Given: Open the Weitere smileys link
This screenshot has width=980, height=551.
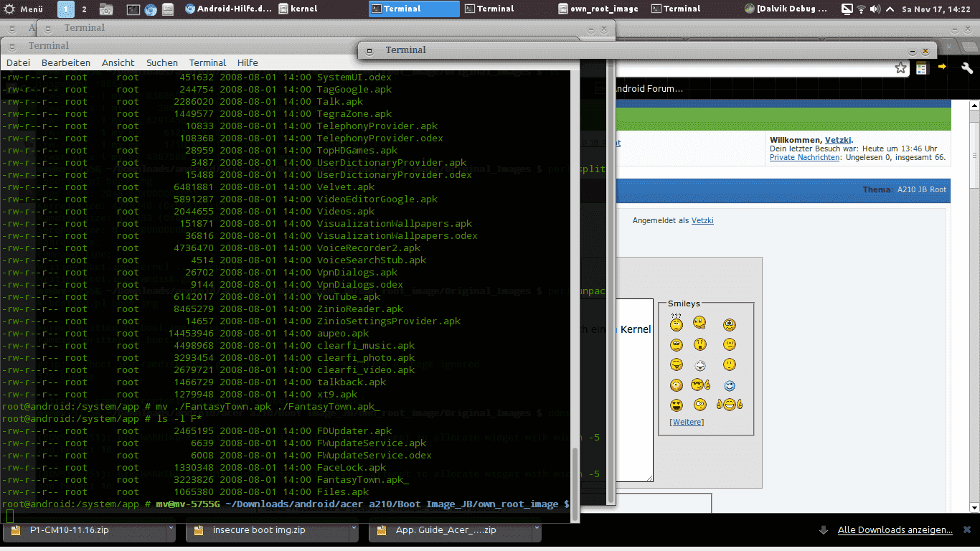Looking at the screenshot, I should coord(687,422).
